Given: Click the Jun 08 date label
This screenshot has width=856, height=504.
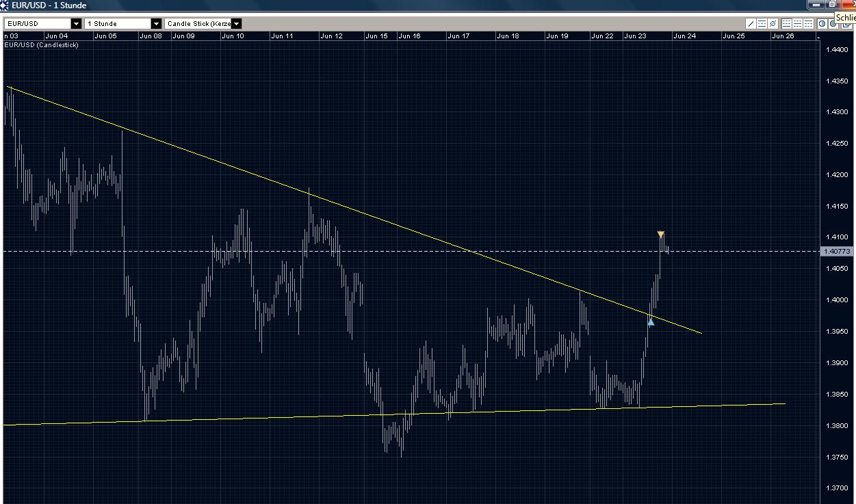Looking at the screenshot, I should 151,36.
